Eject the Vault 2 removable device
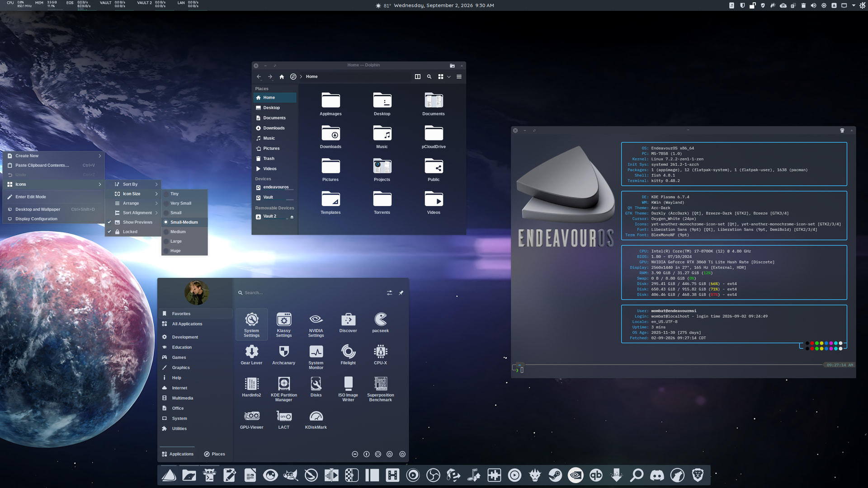 [292, 217]
